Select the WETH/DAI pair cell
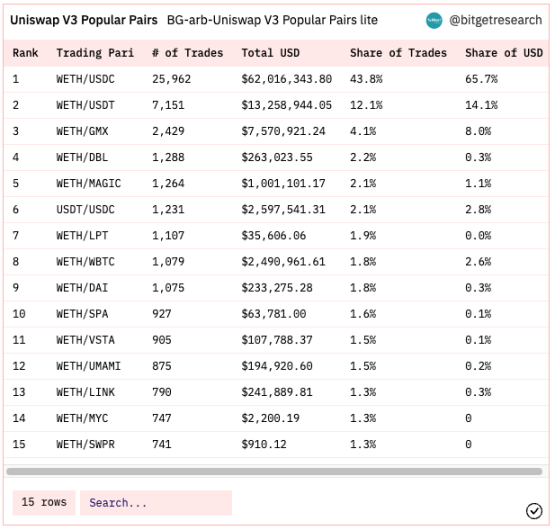555x530 pixels. coord(82,288)
